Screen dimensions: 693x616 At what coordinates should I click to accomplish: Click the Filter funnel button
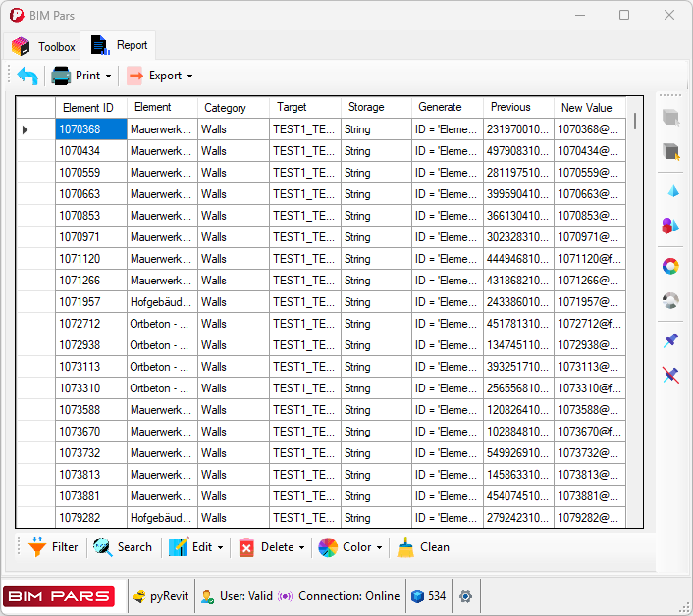tap(53, 547)
